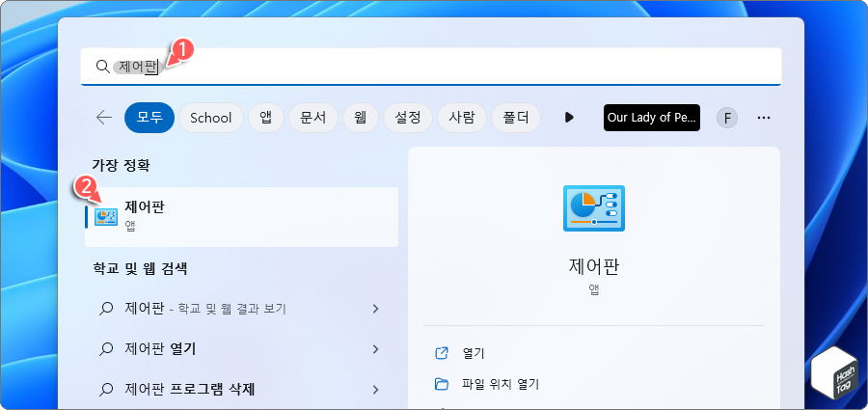Image resolution: width=868 pixels, height=410 pixels.
Task: Expand chevron for 학교 및 웹 결과 보기 row
Action: point(376,309)
